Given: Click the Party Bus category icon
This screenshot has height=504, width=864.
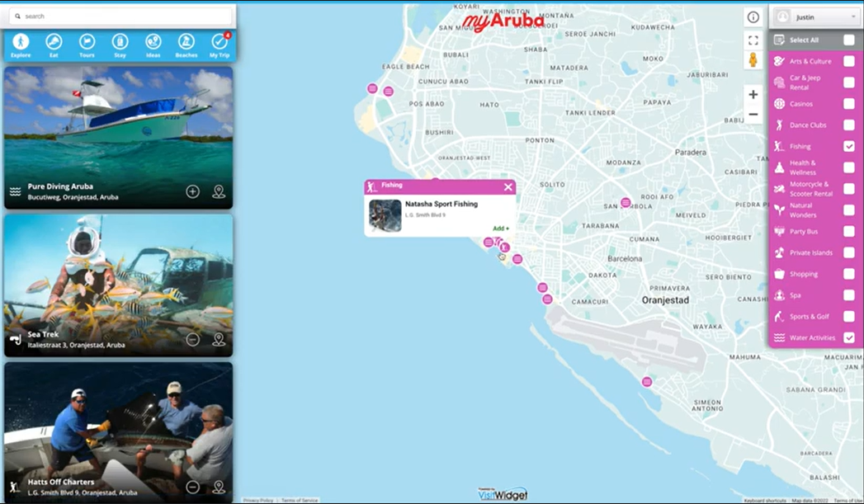Looking at the screenshot, I should click(779, 231).
